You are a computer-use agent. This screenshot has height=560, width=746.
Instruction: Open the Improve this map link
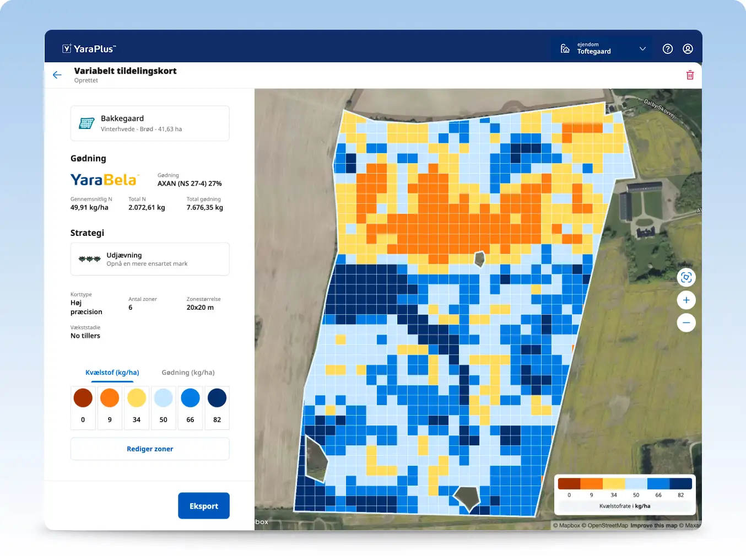tap(653, 526)
